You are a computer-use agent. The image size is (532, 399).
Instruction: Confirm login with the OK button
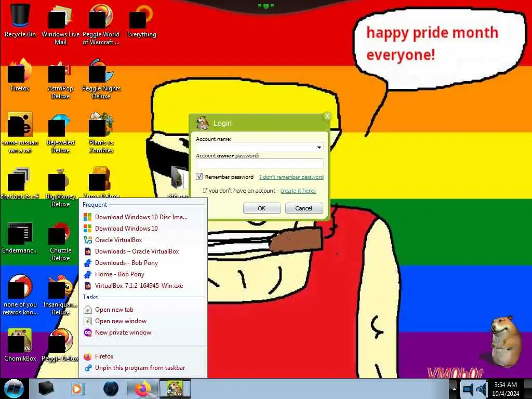(262, 208)
